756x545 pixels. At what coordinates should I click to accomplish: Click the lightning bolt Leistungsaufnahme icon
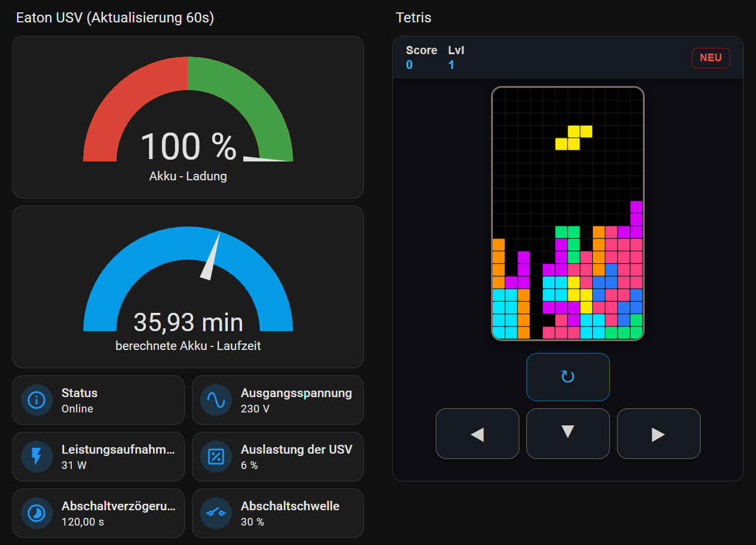37,457
